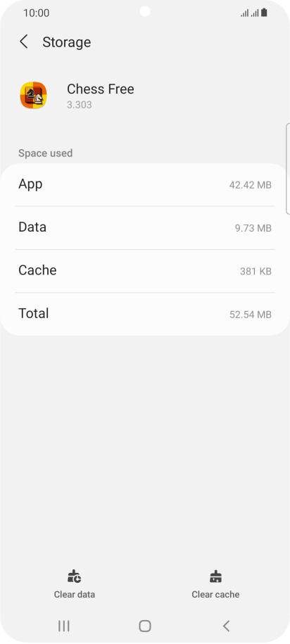Select the Data storage row
Image resolution: width=290 pixels, height=644 pixels.
(145, 227)
